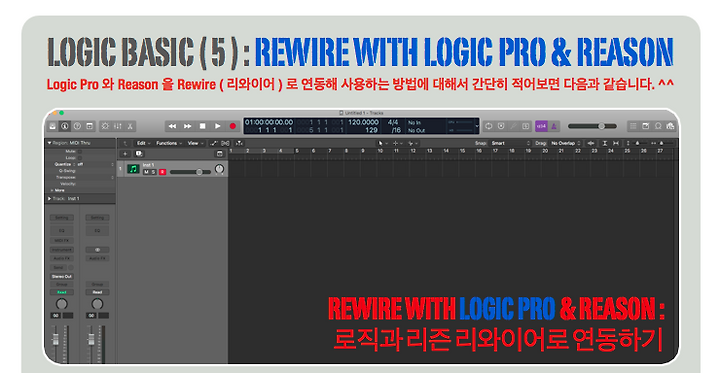720x373 pixels.
Task: Click the Duplicate Track button
Action: (139, 154)
